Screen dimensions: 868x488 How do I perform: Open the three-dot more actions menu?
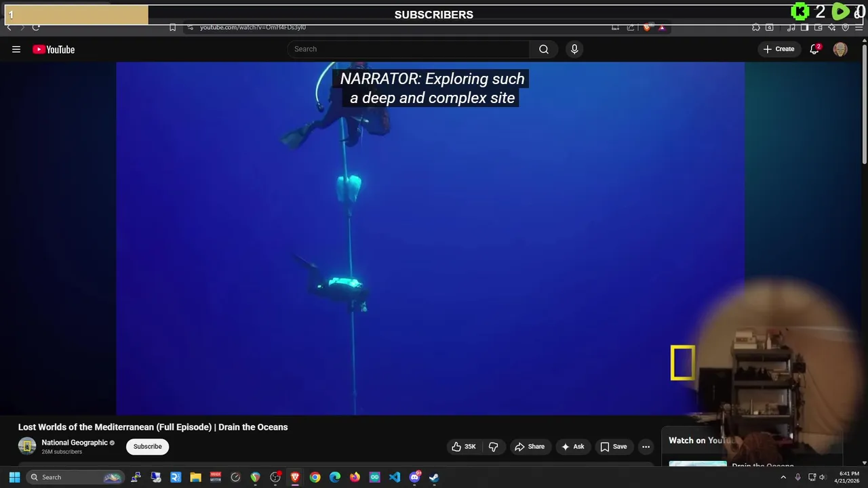tap(646, 447)
